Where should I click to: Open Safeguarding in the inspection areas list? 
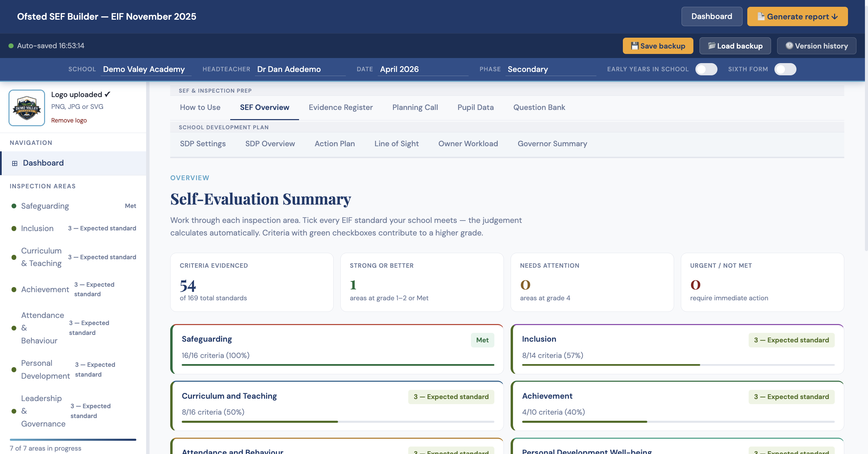pyautogui.click(x=74, y=206)
